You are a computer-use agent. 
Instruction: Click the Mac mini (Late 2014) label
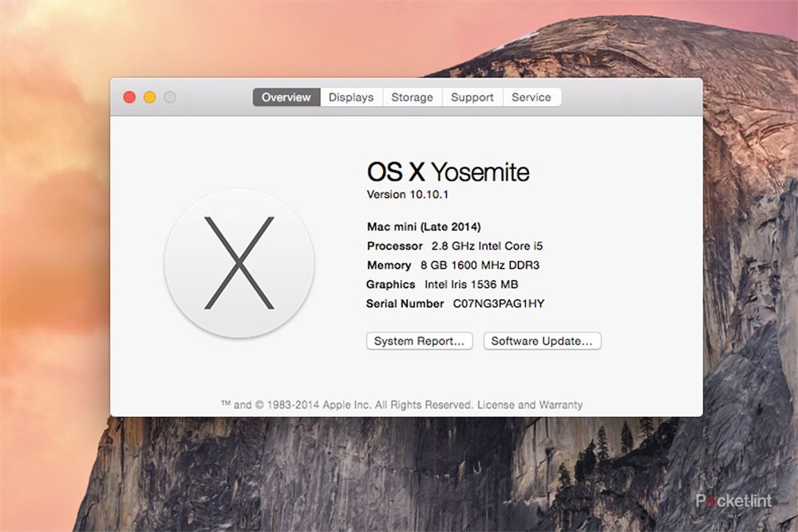pyautogui.click(x=424, y=227)
